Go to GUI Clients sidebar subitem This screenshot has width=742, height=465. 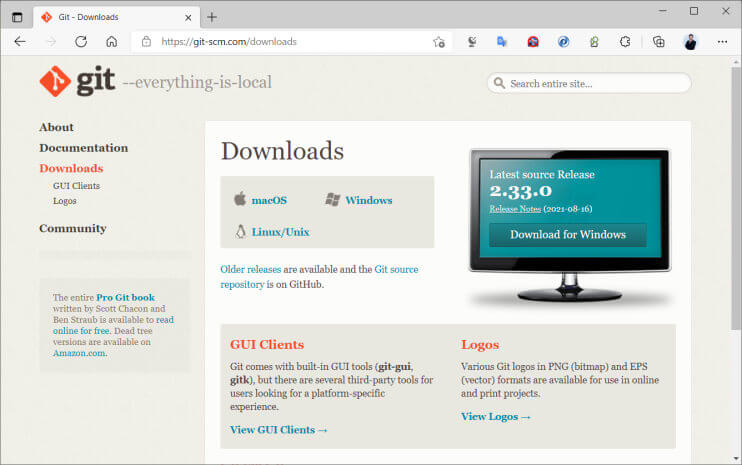tap(76, 186)
